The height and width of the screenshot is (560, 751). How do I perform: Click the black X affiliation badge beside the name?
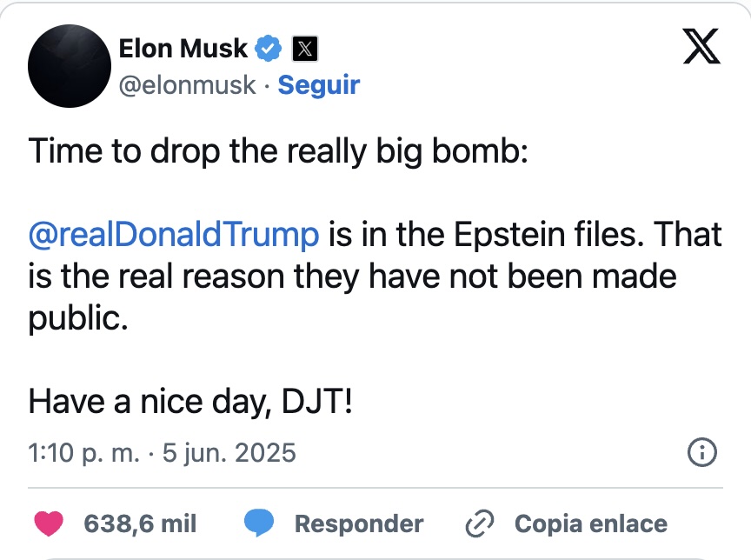tap(303, 50)
